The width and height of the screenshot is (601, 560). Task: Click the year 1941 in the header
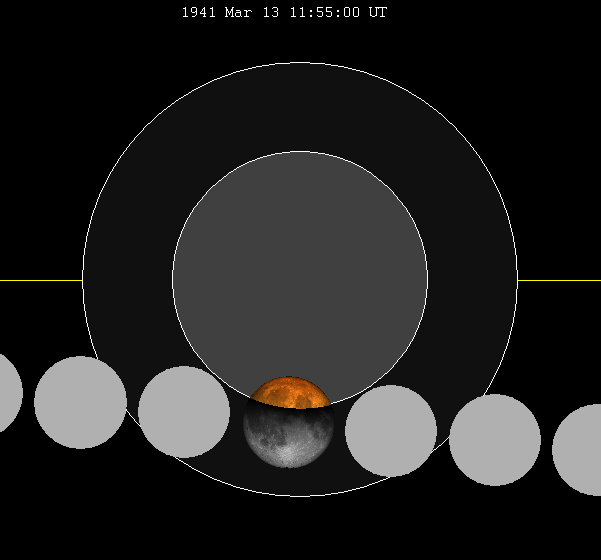point(198,13)
